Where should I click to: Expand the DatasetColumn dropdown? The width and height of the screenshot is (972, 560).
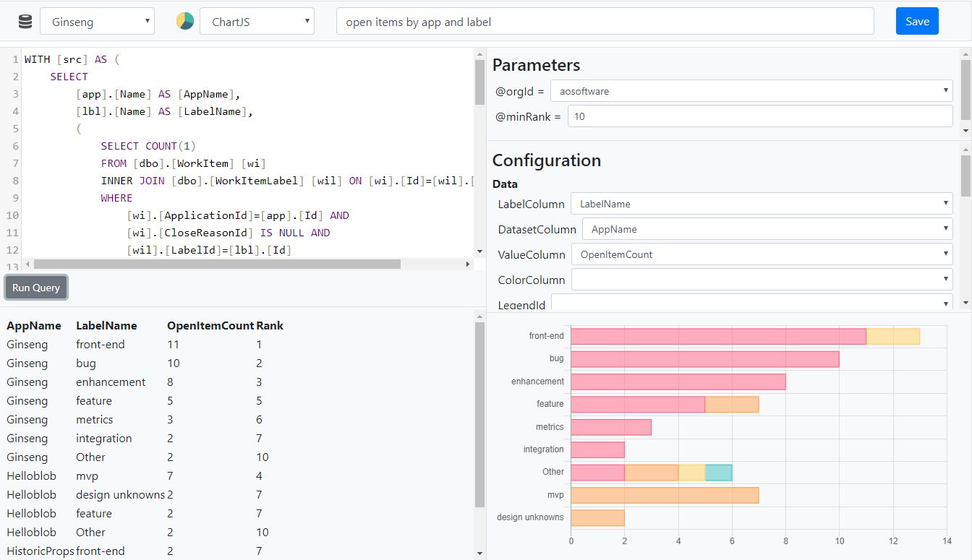pos(767,229)
